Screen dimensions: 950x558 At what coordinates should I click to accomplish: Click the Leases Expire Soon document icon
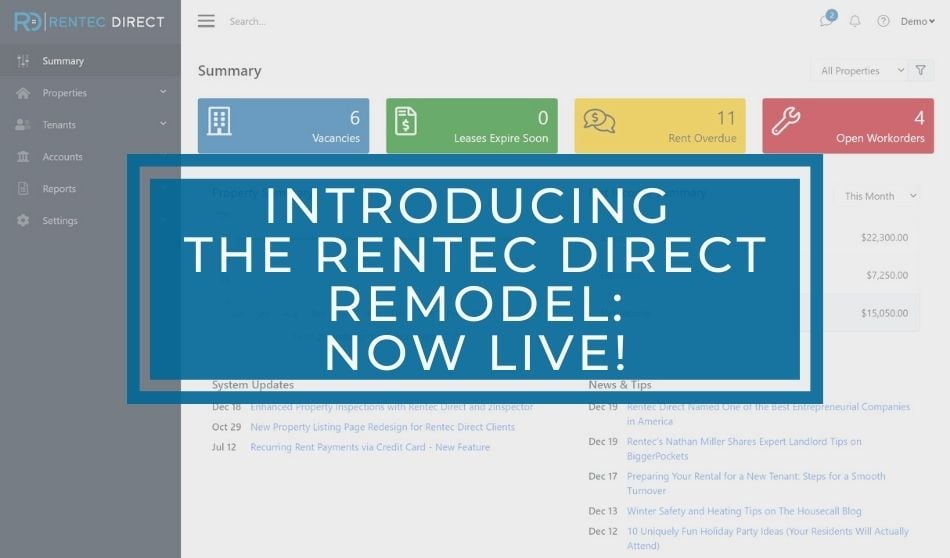(406, 121)
